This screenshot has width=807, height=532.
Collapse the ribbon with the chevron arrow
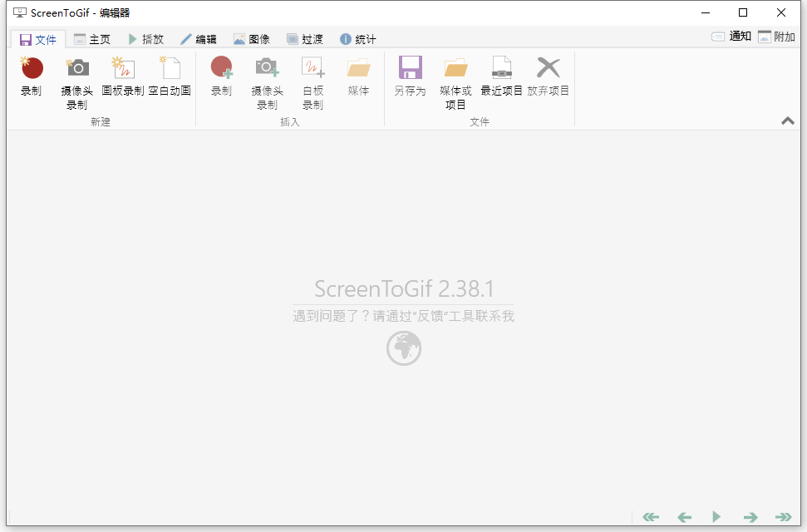pyautogui.click(x=787, y=121)
